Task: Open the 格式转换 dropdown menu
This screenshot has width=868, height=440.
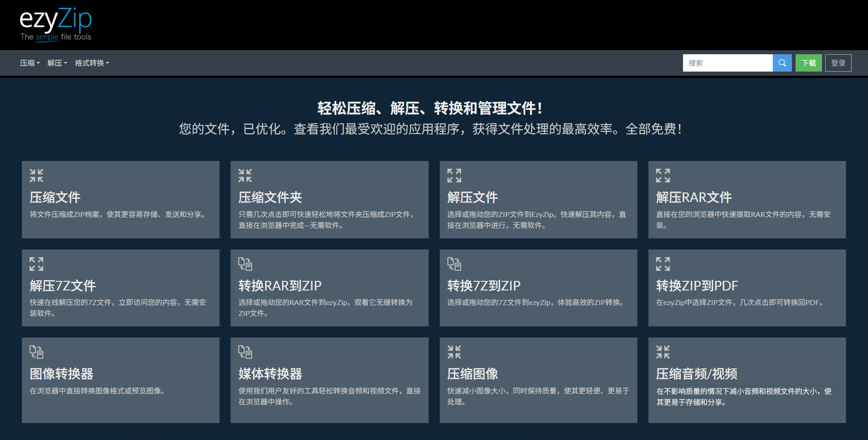Action: (x=92, y=63)
